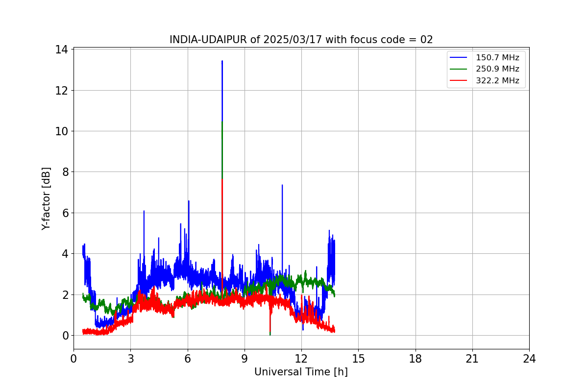Click the Universal Time [h] axis label
The width and height of the screenshot is (588, 392).
(x=301, y=372)
